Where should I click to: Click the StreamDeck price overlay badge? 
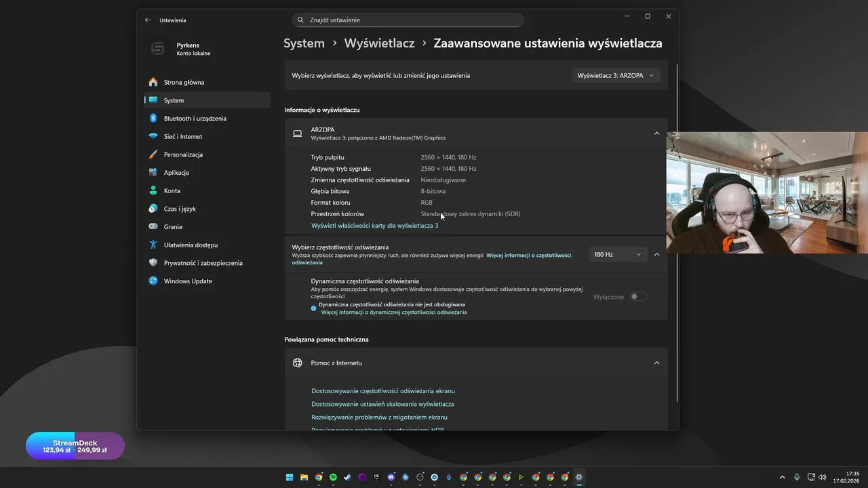(x=75, y=446)
